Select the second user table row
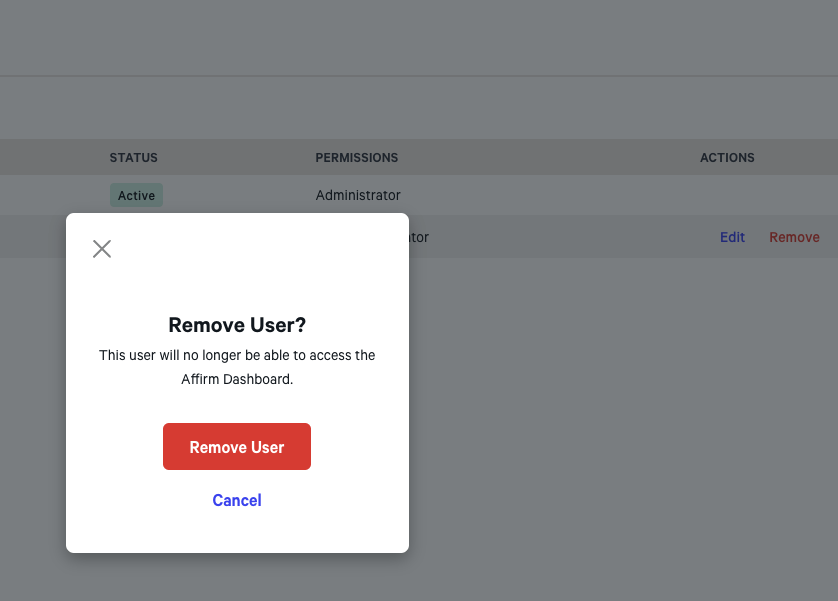Viewport: 838px width, 601px height. [550, 237]
